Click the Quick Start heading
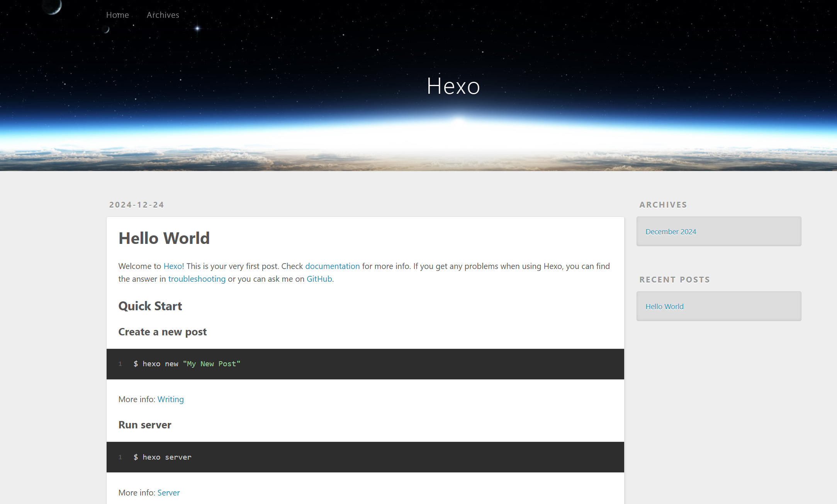The image size is (837, 504). pos(150,306)
